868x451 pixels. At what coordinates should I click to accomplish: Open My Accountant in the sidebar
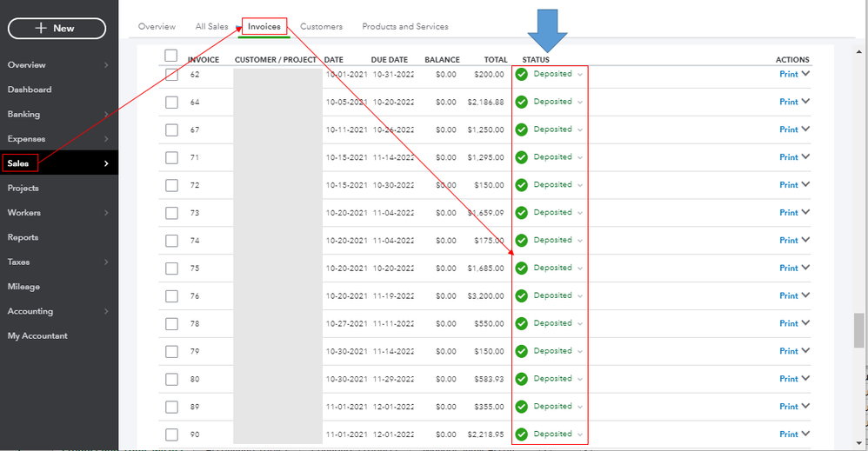tap(37, 336)
